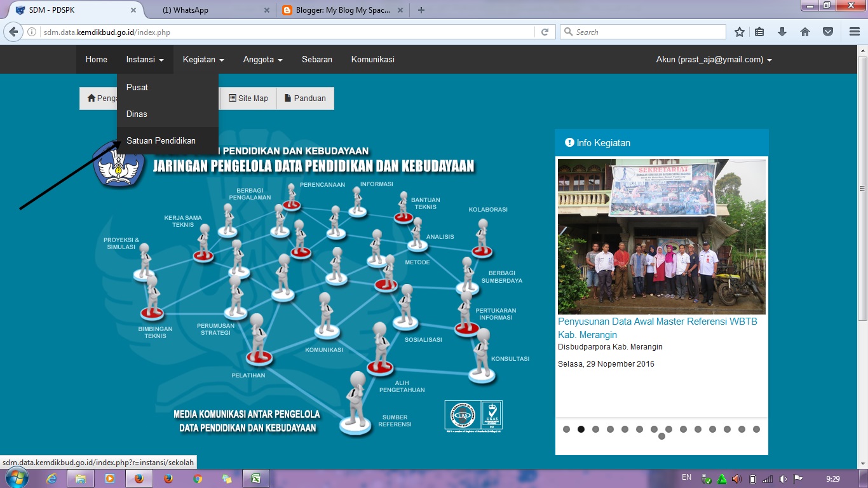The width and height of the screenshot is (868, 488).
Task: Open the Instansi dropdown menu
Action: (x=145, y=59)
